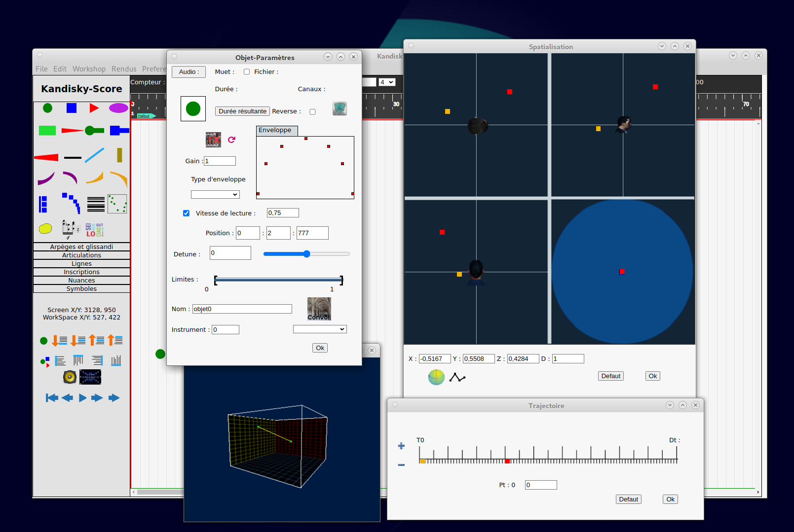This screenshot has width=794, height=532.
Task: Jump to start with rewind arrow
Action: coord(52,398)
